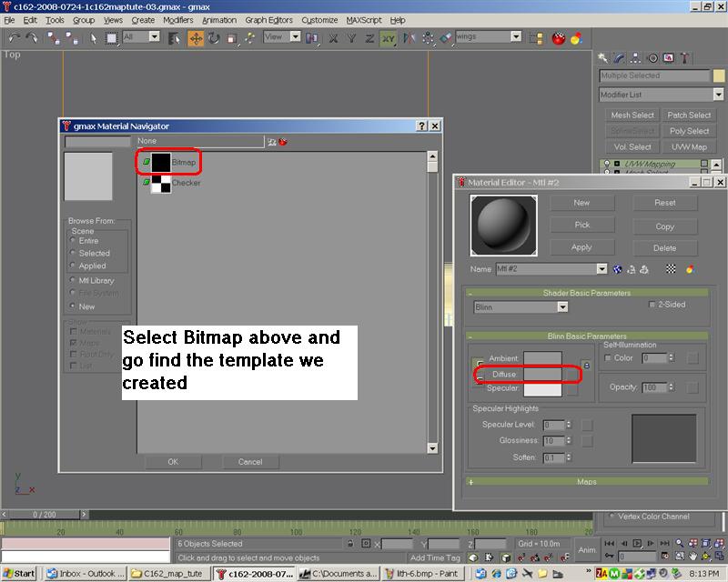The height and width of the screenshot is (582, 728).
Task: Open the Utilities hammer panel icon
Action: click(684, 57)
